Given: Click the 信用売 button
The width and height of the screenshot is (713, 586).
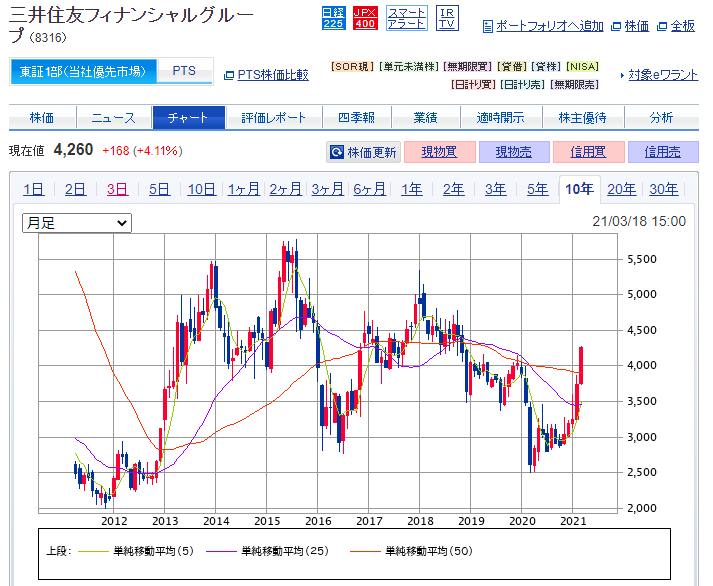Looking at the screenshot, I should pos(663,152).
